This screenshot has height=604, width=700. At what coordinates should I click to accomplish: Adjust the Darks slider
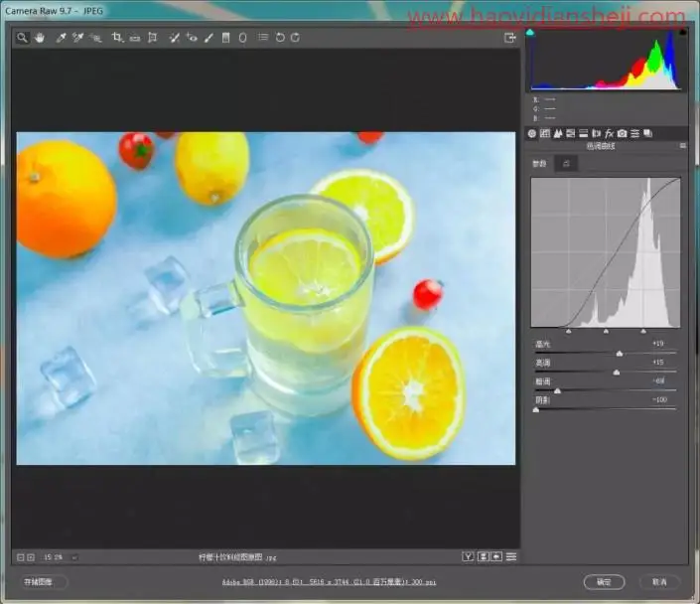tap(557, 390)
